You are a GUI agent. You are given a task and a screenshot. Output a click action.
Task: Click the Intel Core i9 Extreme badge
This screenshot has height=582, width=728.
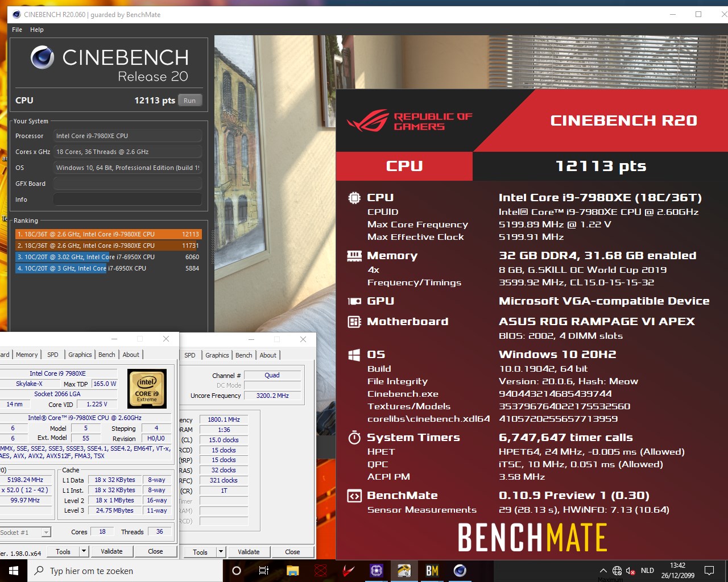pos(147,389)
